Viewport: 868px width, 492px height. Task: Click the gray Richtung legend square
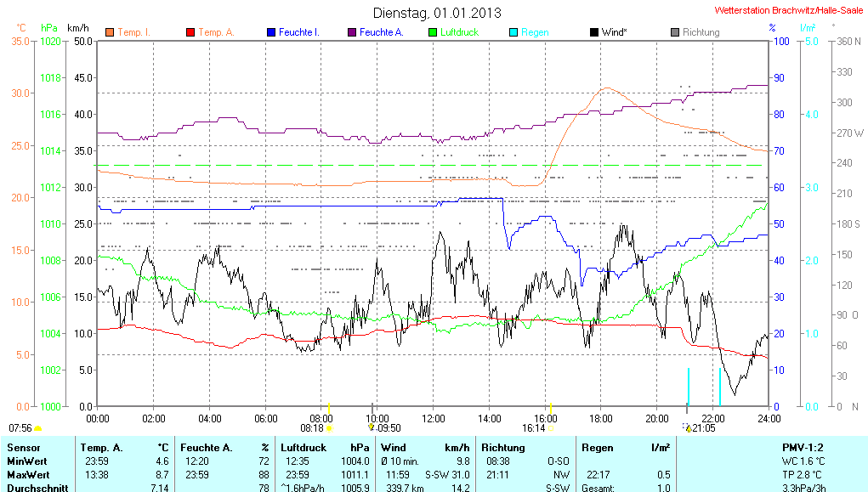675,32
